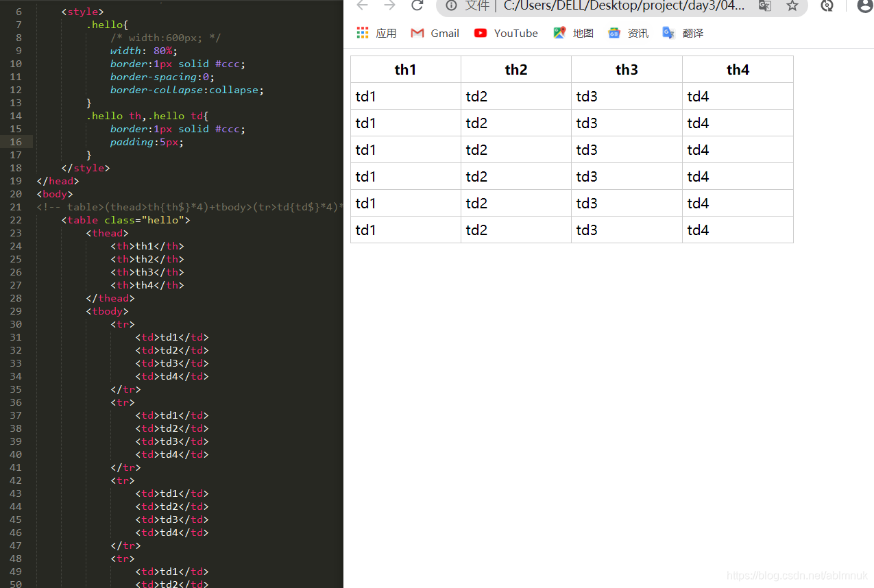The image size is (874, 588).
Task: Open the 应用 bookmark label
Action: (x=386, y=33)
